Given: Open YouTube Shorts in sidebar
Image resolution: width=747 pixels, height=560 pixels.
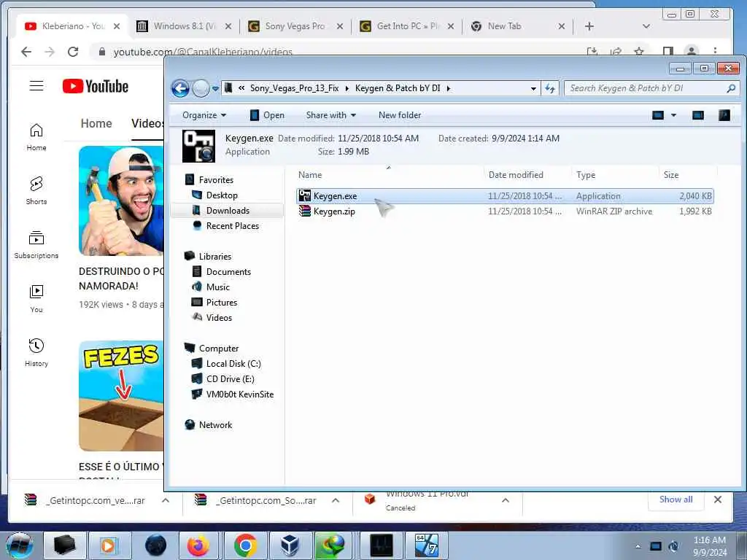Looking at the screenshot, I should [36, 190].
